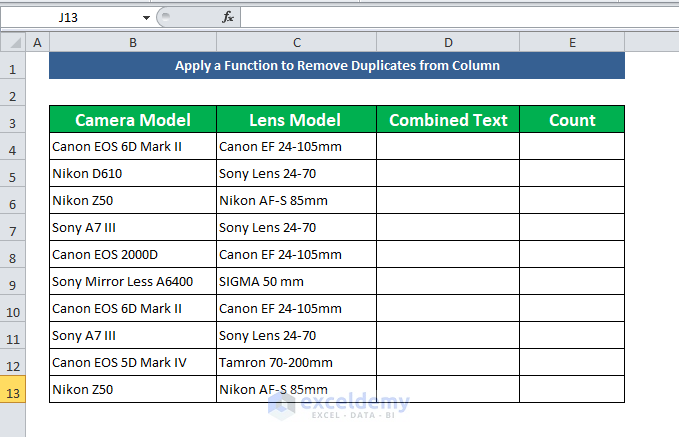The height and width of the screenshot is (437, 679).
Task: Select empty Count cell in row 4
Action: coord(572,146)
